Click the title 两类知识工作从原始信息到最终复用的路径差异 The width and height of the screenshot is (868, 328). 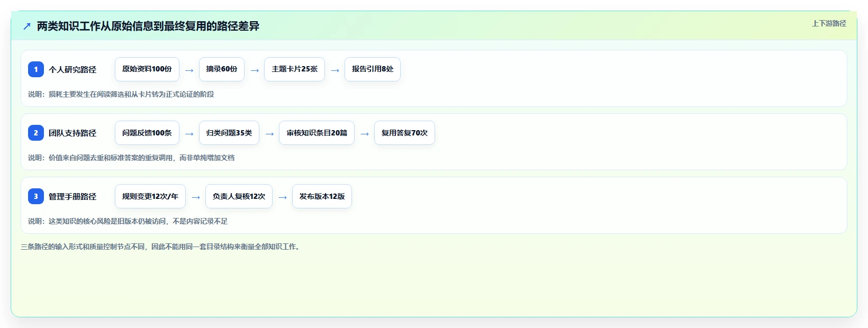tap(148, 26)
